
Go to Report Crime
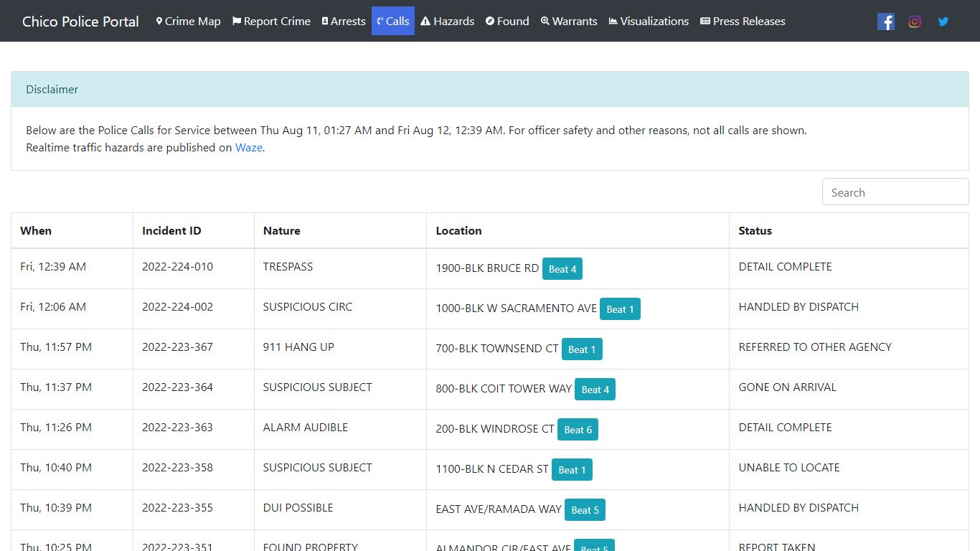[271, 22]
